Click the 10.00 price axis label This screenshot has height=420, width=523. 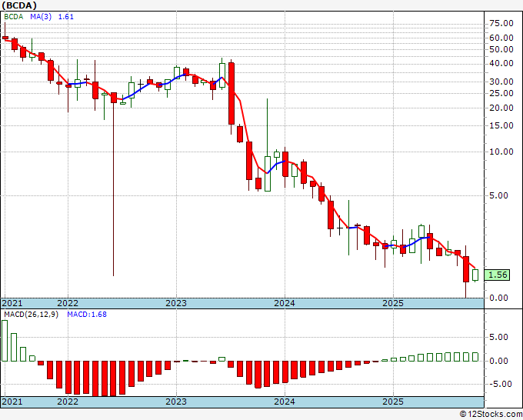click(x=501, y=152)
